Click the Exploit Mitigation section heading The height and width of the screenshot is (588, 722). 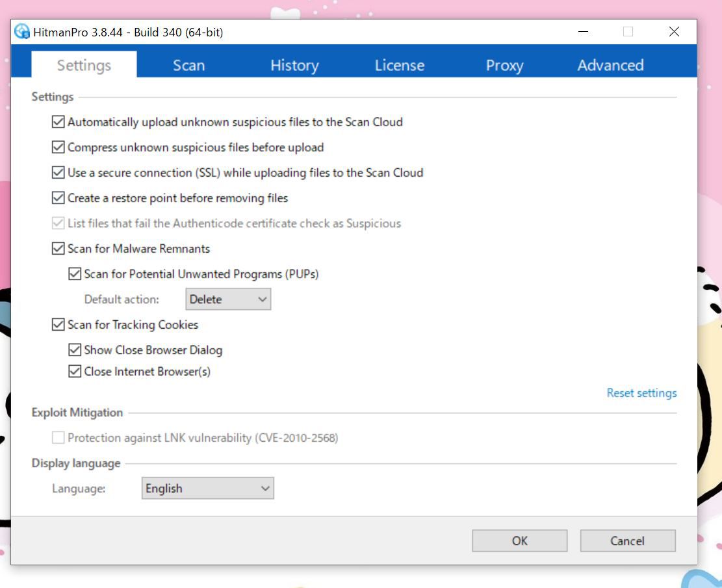tap(77, 413)
